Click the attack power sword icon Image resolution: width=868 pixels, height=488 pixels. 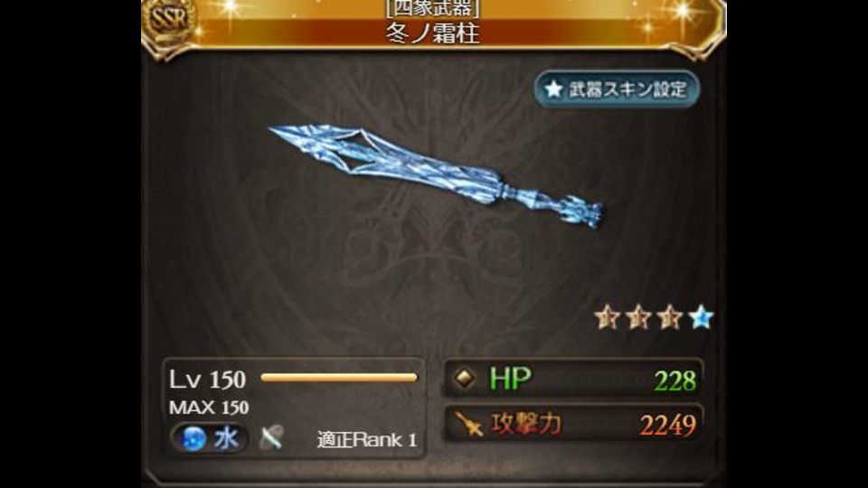tap(468, 425)
